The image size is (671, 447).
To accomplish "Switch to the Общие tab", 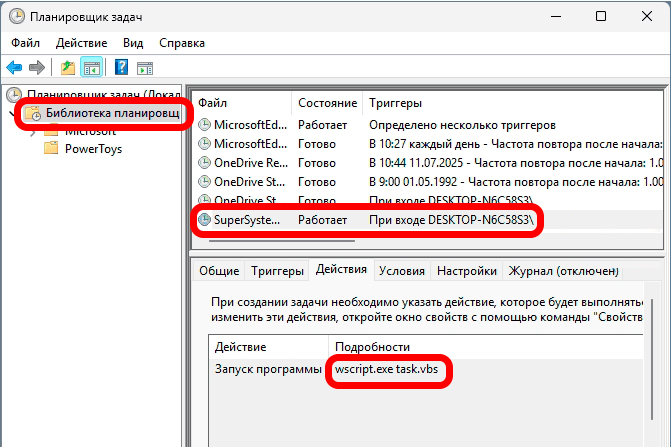I will [219, 271].
